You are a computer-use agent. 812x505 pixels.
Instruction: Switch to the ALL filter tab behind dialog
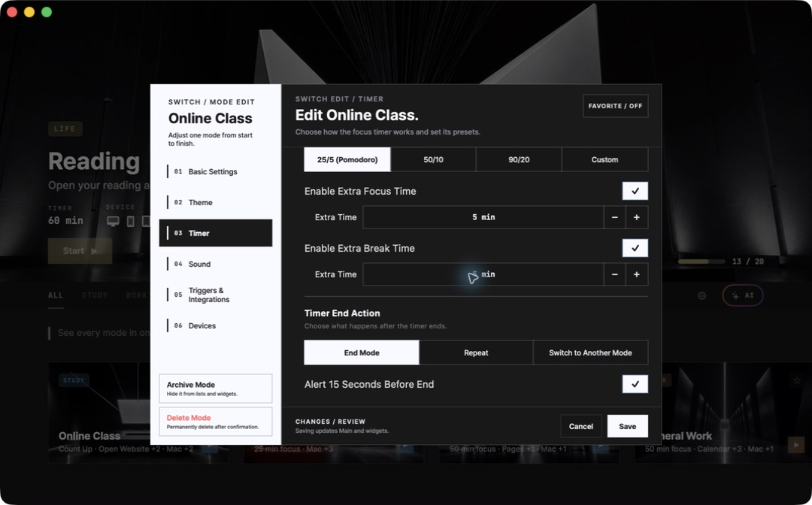(56, 295)
